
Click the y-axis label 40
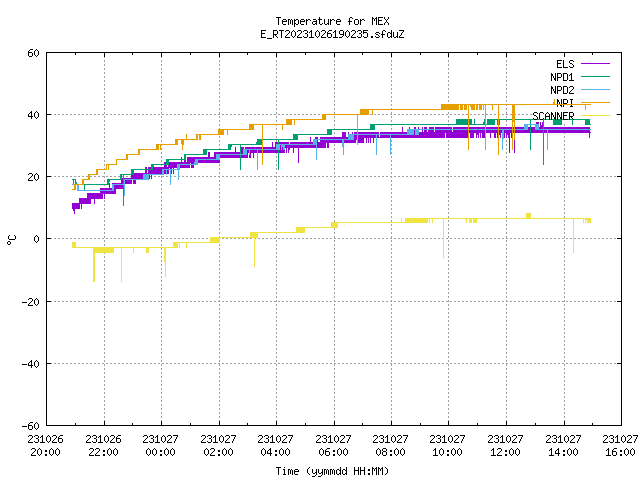tap(33, 115)
